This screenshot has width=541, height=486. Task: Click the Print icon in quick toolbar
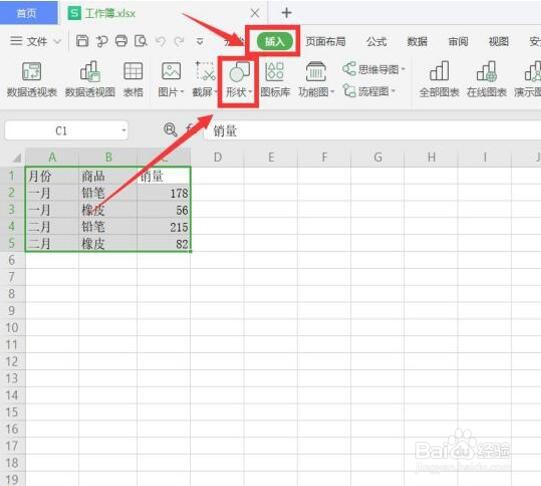click(121, 41)
